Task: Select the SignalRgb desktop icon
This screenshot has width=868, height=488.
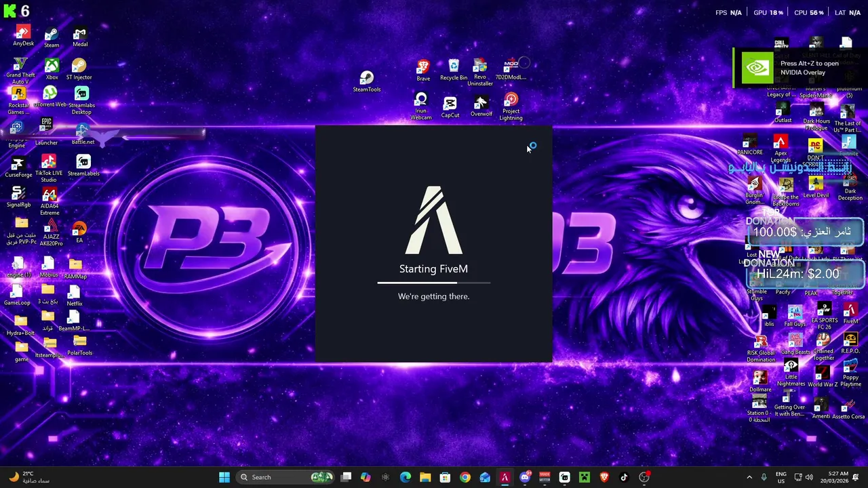Action: click(18, 197)
